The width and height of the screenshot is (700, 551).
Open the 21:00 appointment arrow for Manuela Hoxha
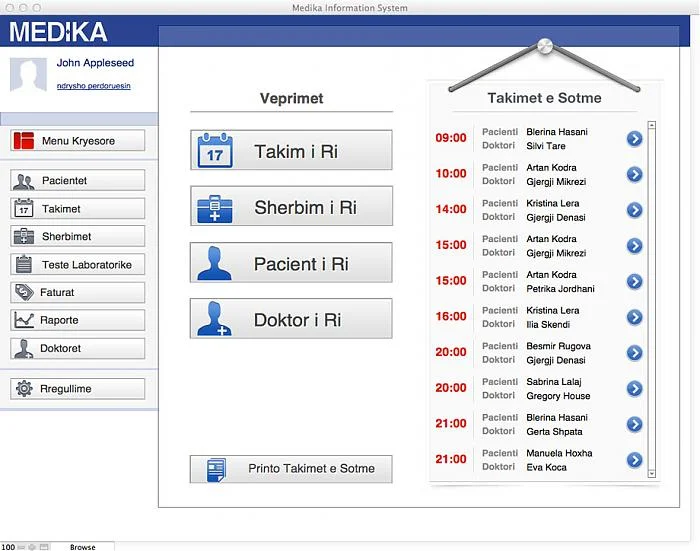pyautogui.click(x=634, y=460)
